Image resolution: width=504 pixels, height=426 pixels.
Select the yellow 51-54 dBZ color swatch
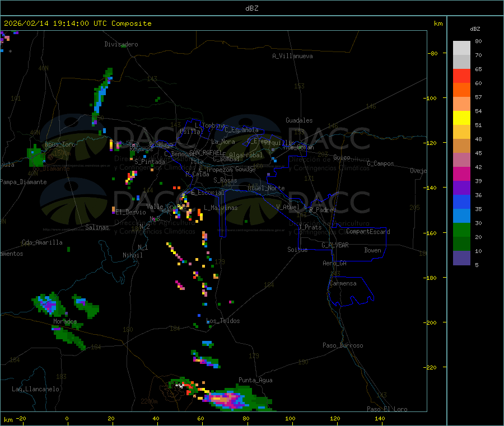pyautogui.click(x=461, y=118)
